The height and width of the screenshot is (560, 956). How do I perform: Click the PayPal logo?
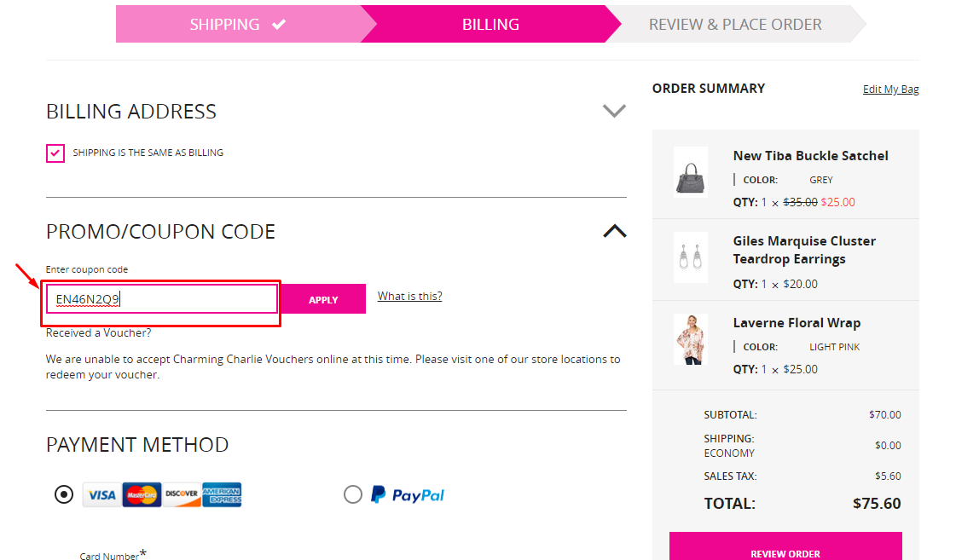click(408, 495)
